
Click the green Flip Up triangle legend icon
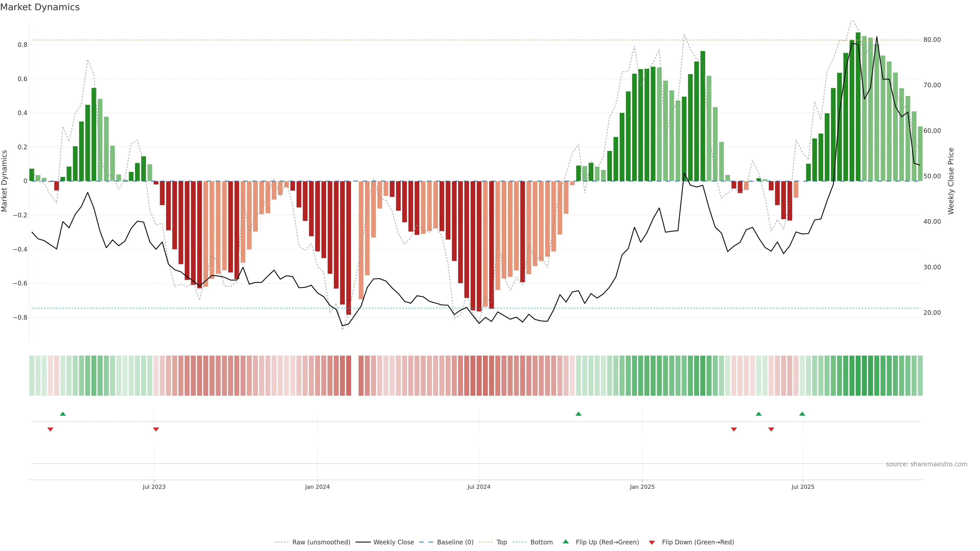point(566,542)
